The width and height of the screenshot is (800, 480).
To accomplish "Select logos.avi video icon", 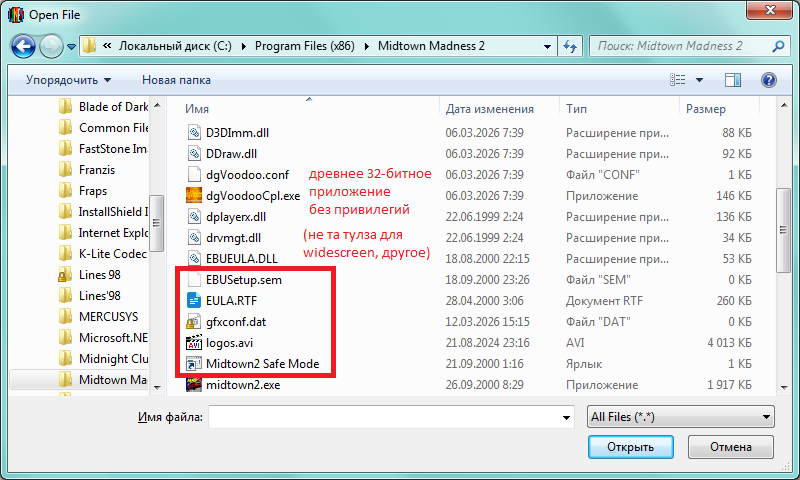I will coord(194,343).
